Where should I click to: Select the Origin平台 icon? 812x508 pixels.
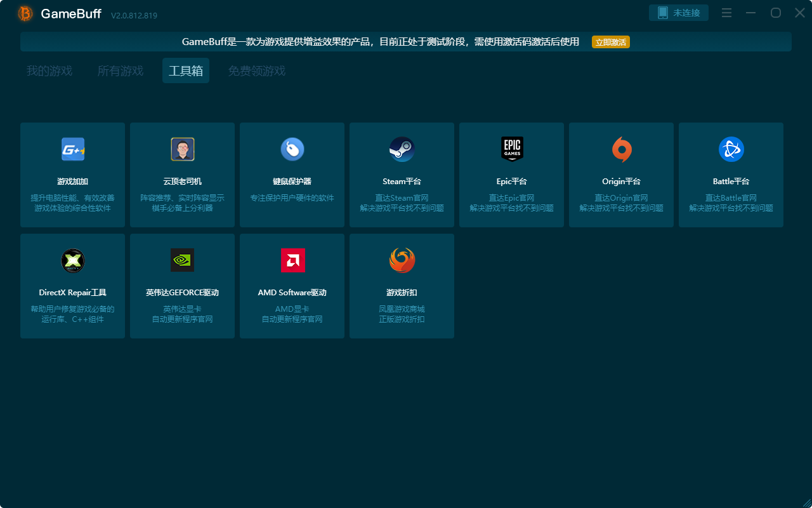621,149
